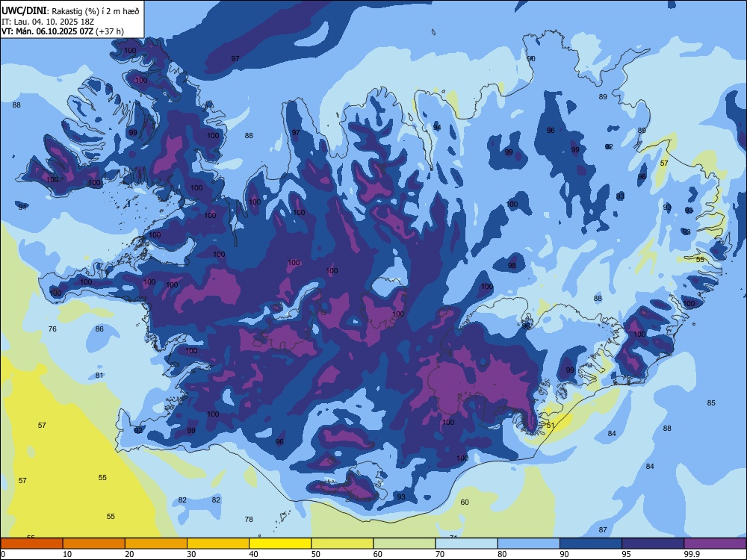Click the 30–40 amber legend swatch
Screen dimensions: 747x560
(x=218, y=544)
